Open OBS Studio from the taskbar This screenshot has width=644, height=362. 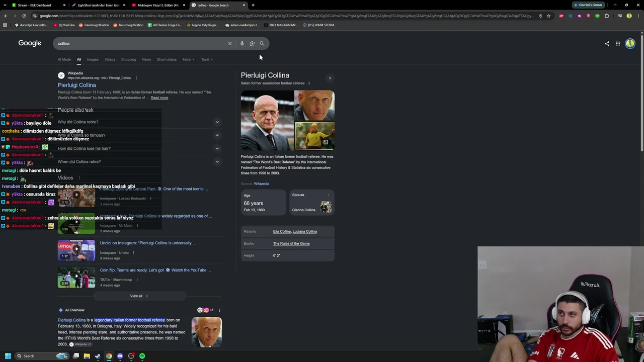click(131, 356)
